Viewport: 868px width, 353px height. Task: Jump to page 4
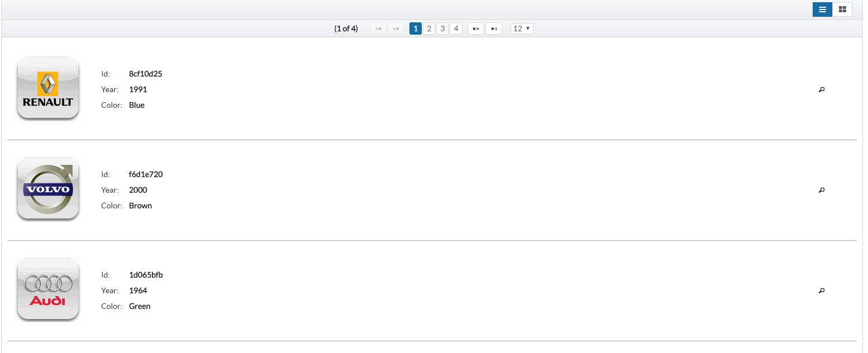(x=456, y=28)
